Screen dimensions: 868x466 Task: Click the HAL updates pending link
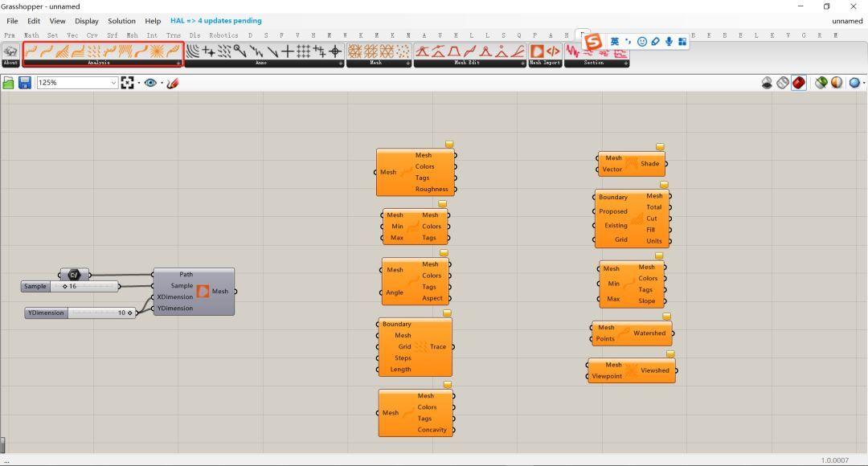point(216,21)
